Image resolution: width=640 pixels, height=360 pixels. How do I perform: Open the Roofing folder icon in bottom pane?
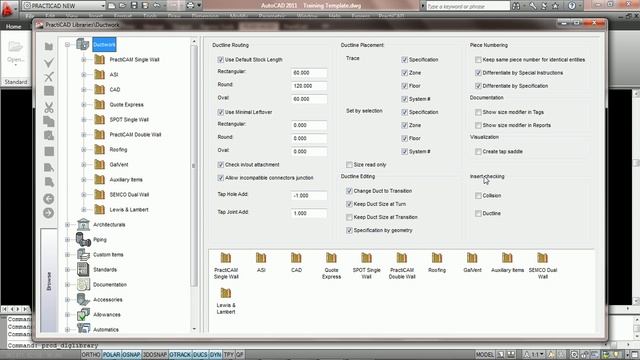pyautogui.click(x=437, y=258)
